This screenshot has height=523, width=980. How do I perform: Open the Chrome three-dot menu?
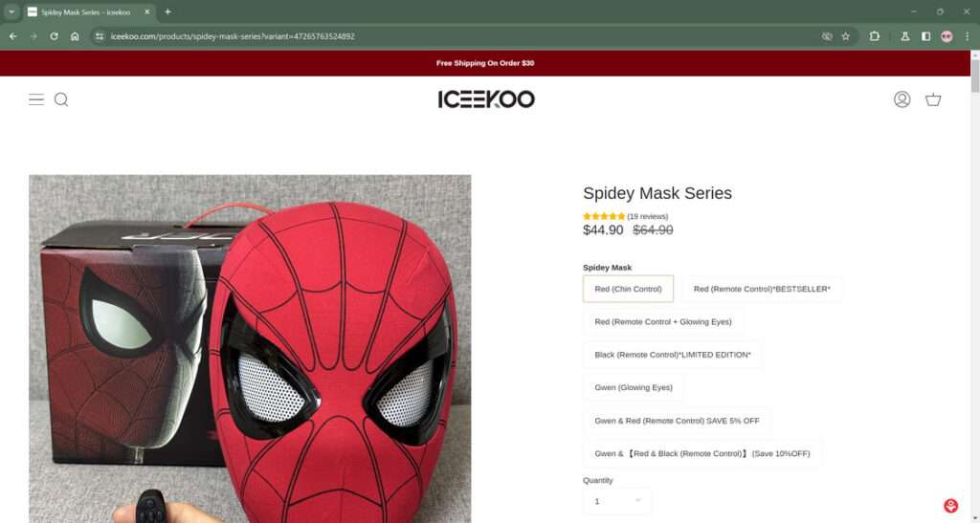click(x=968, y=36)
